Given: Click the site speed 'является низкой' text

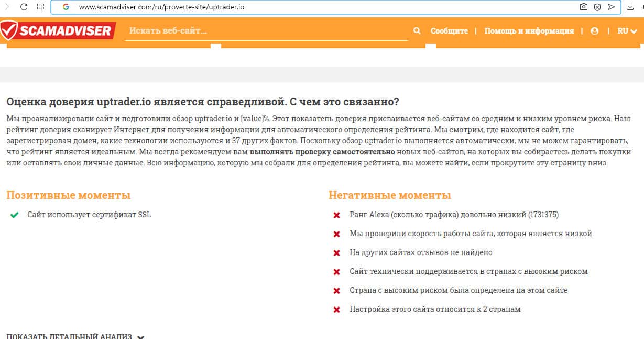Looking at the screenshot, I should click(471, 234).
